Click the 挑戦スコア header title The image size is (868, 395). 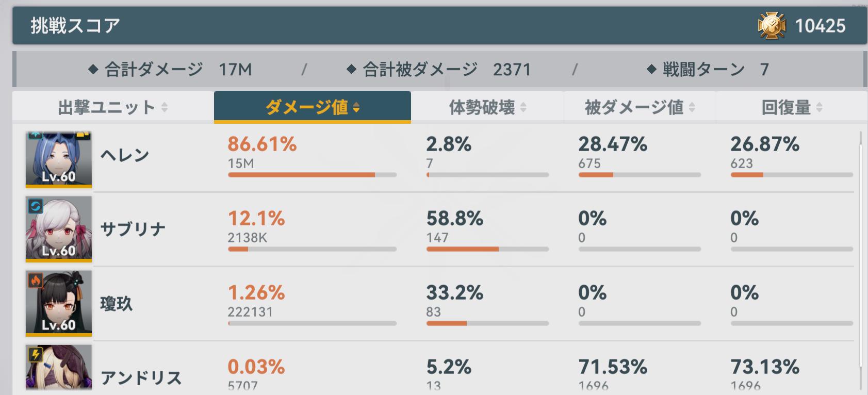tap(75, 25)
